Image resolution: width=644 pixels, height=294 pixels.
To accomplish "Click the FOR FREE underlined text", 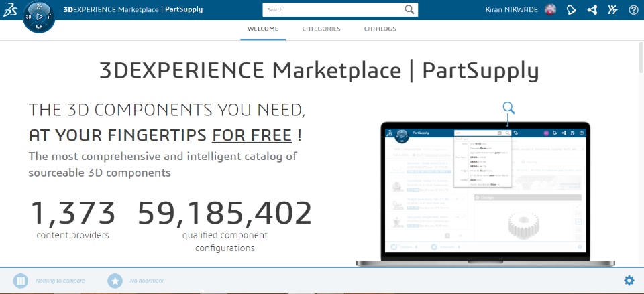I will tap(252, 135).
